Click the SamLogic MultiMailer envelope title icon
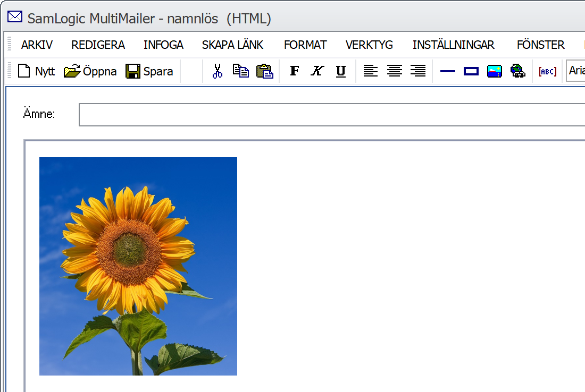 pyautogui.click(x=15, y=17)
